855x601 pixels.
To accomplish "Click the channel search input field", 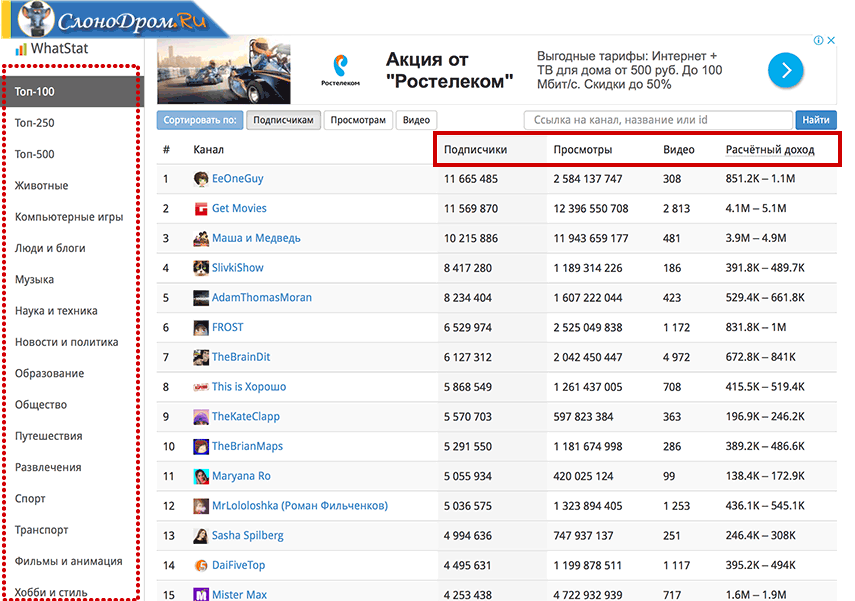I will [658, 120].
